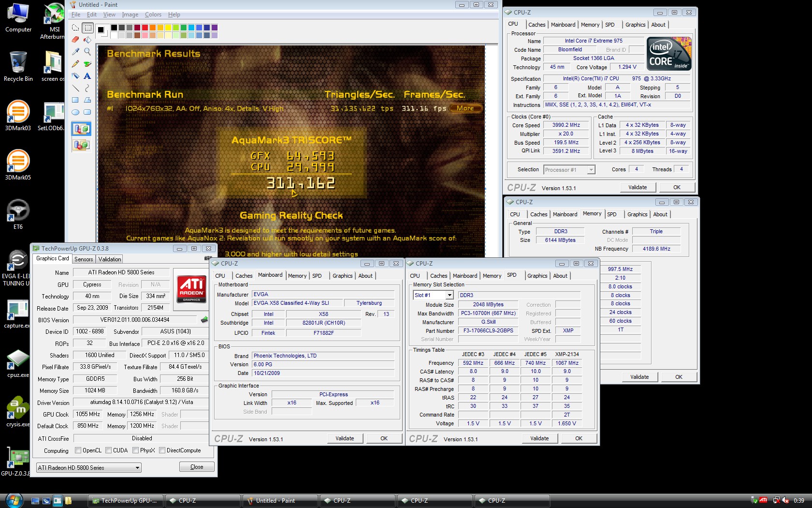Choose the Eraser tool in Paint
812x508 pixels.
[75, 40]
